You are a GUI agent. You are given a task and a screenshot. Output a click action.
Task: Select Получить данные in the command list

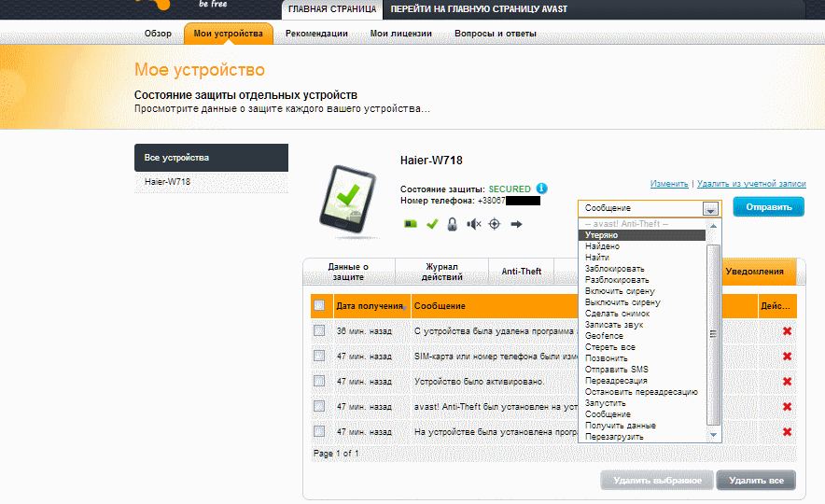tap(642, 426)
